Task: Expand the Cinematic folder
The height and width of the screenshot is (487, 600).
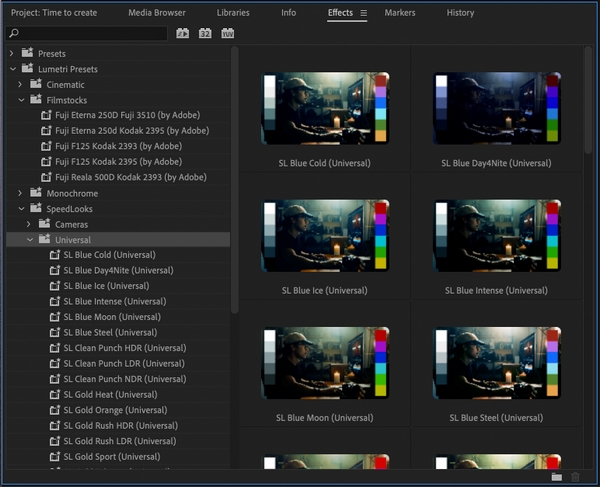Action: tap(20, 85)
